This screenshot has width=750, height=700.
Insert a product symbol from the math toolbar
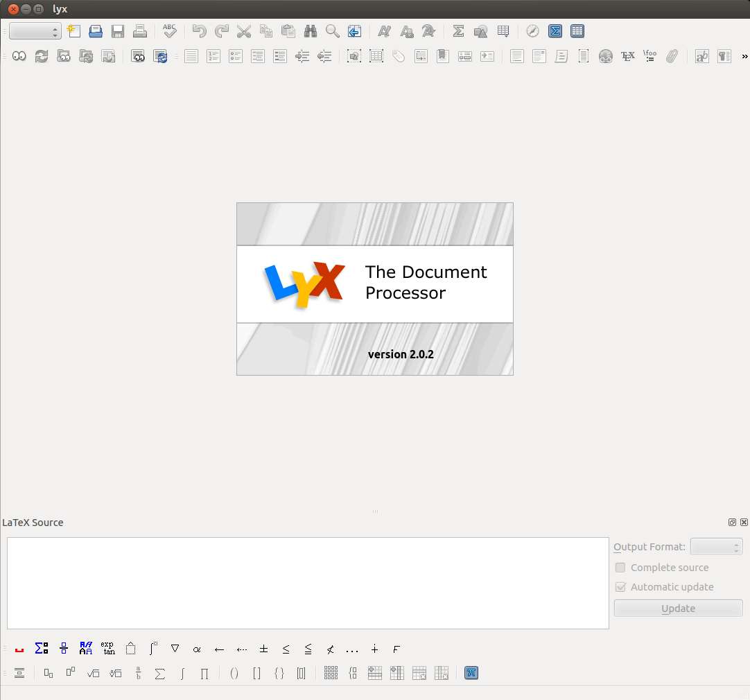pos(204,673)
